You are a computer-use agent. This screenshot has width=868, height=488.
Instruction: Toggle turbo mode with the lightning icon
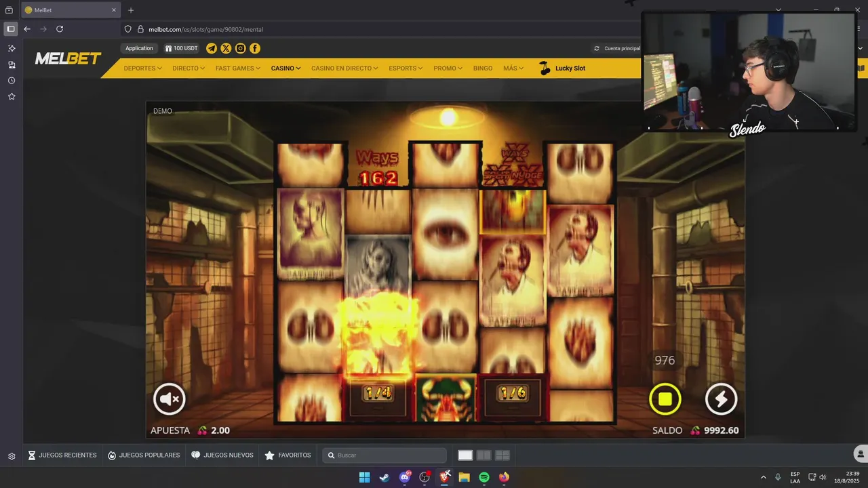pyautogui.click(x=721, y=399)
